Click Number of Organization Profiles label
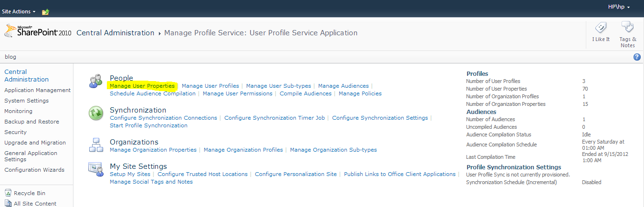 coord(502,96)
